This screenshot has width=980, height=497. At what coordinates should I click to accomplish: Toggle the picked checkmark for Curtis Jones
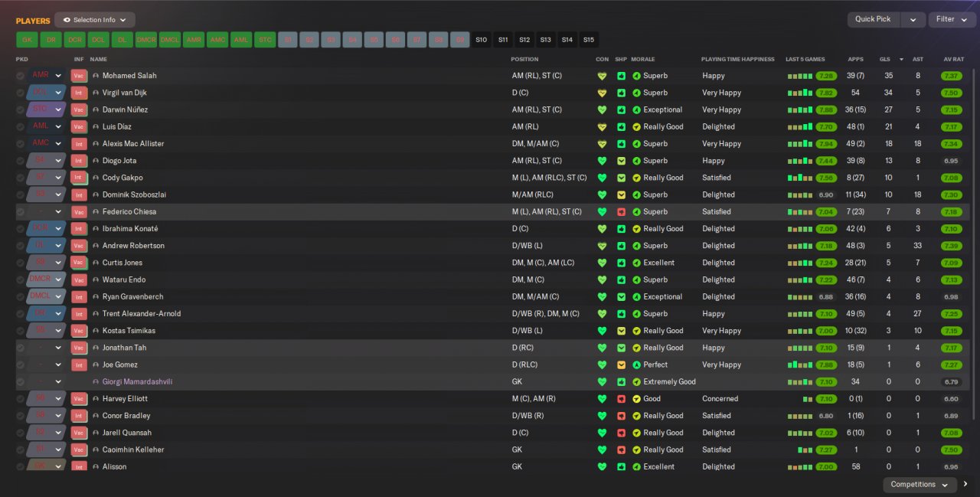20,263
